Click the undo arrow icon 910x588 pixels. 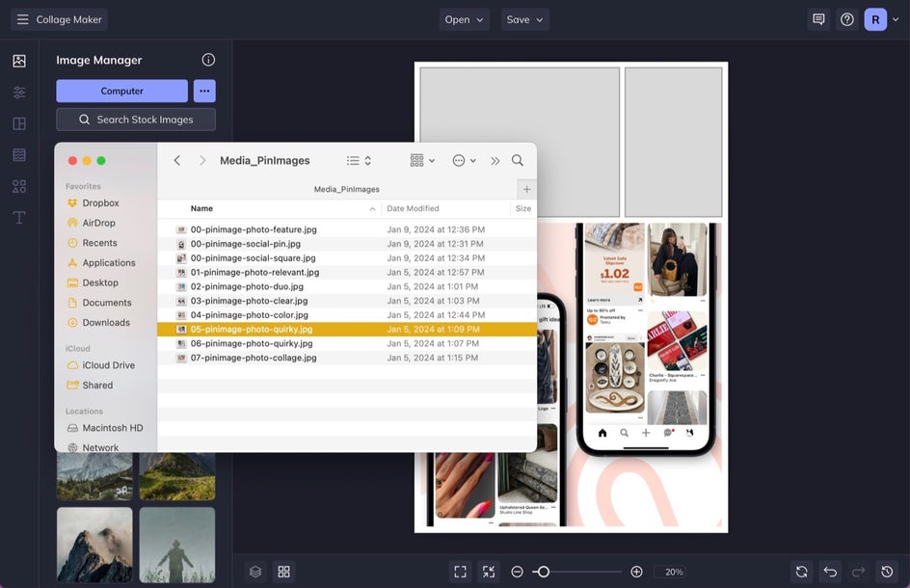pos(830,572)
